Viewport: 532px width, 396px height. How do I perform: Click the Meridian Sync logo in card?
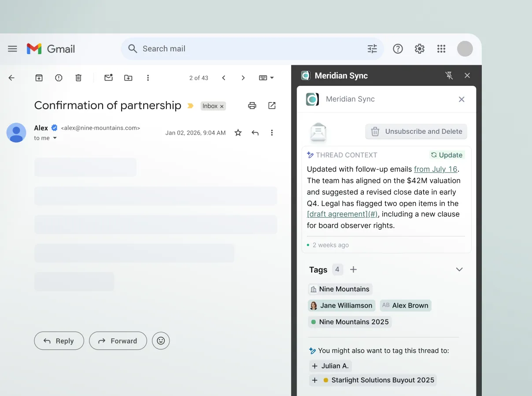tap(312, 99)
